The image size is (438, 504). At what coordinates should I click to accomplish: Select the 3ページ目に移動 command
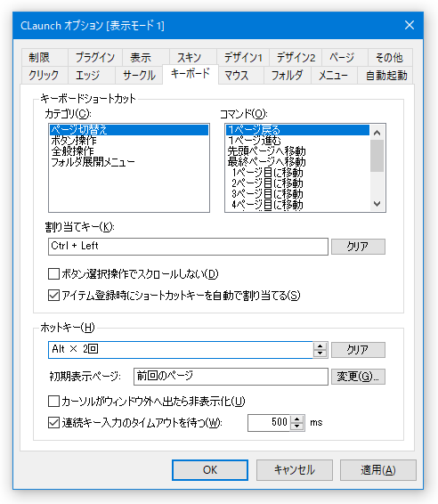pyautogui.click(x=297, y=194)
